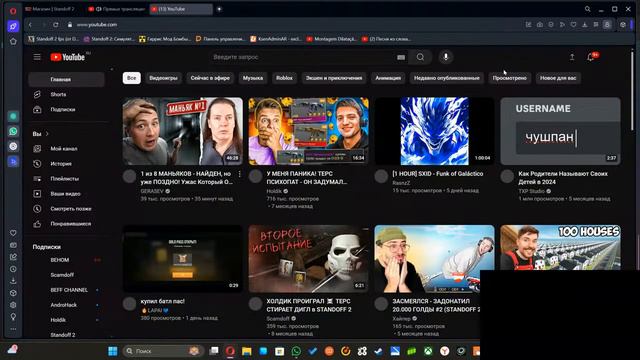Open SXID Funk of Galáctico thumbnail
The image size is (640, 360).
point(434,131)
